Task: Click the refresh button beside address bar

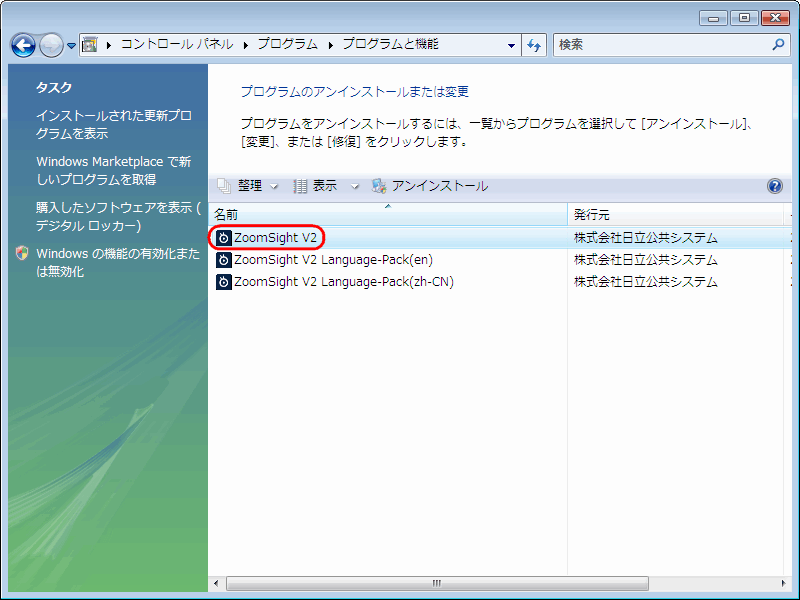Action: click(x=534, y=45)
